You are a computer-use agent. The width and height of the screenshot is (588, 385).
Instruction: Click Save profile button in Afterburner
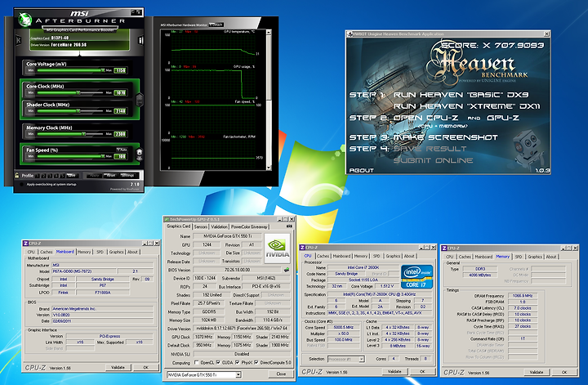[x=71, y=175]
